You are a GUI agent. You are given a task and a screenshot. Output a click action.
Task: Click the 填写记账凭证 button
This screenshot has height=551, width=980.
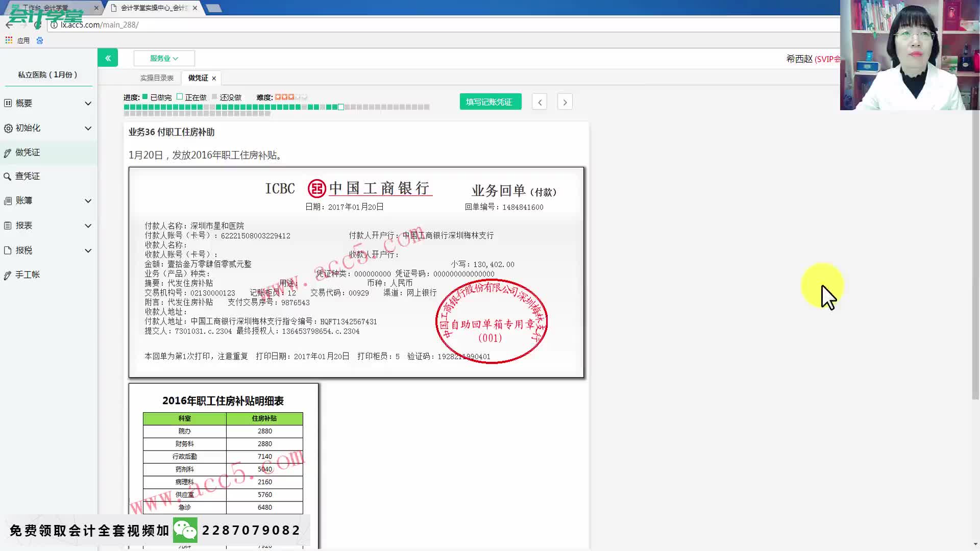(490, 102)
